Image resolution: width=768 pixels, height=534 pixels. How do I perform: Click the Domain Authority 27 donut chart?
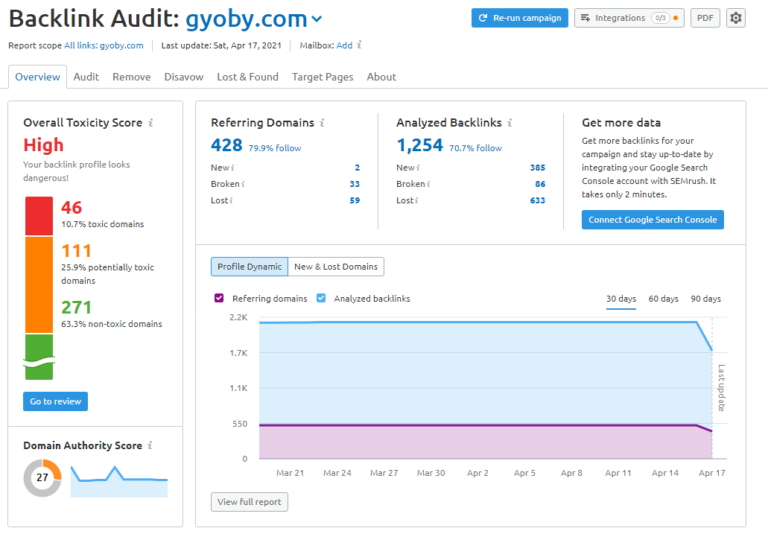click(x=43, y=478)
